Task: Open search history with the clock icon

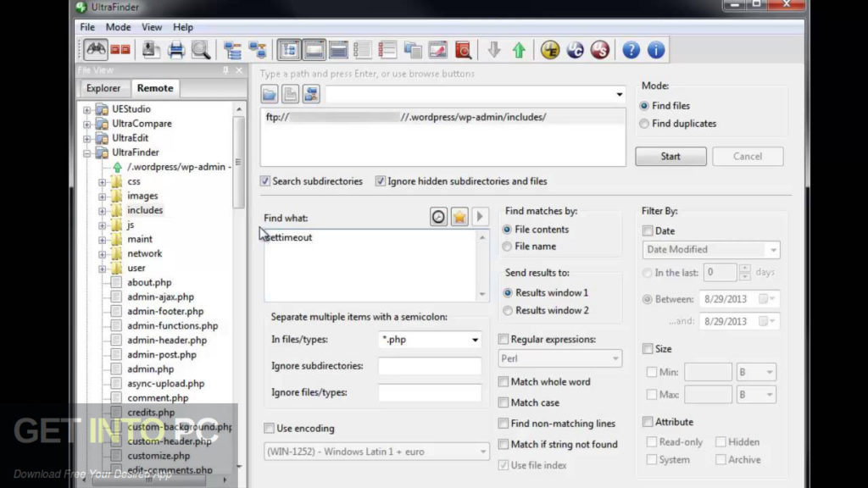Action: pyautogui.click(x=438, y=217)
